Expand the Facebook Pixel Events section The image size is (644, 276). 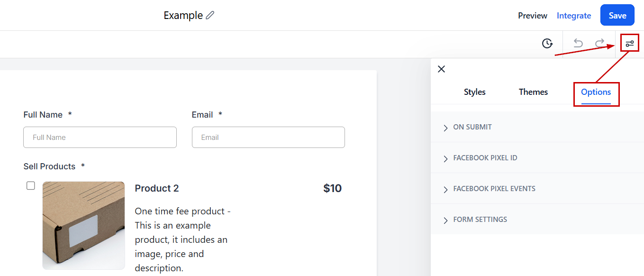point(537,189)
